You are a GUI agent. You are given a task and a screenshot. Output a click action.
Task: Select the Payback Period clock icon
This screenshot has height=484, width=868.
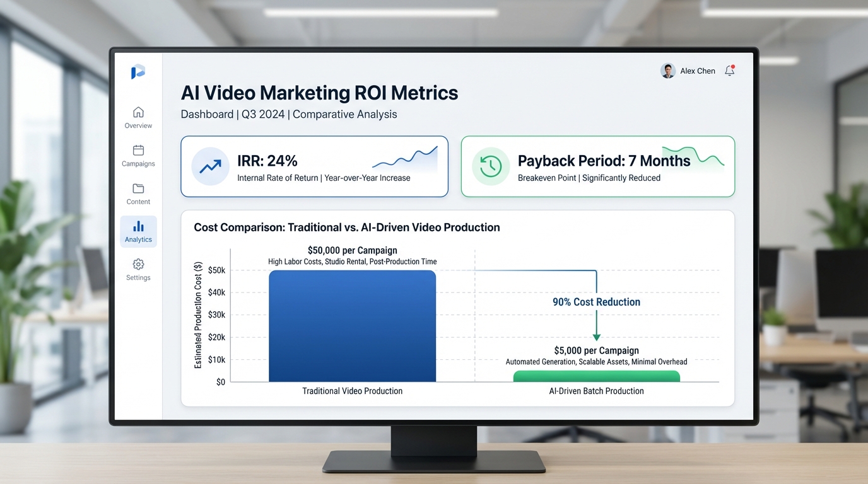click(491, 166)
